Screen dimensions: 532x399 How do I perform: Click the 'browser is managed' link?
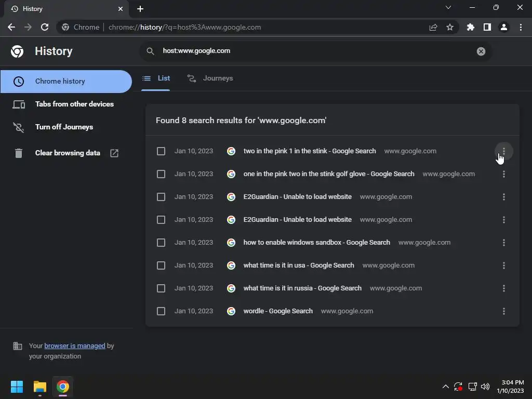tap(75, 345)
